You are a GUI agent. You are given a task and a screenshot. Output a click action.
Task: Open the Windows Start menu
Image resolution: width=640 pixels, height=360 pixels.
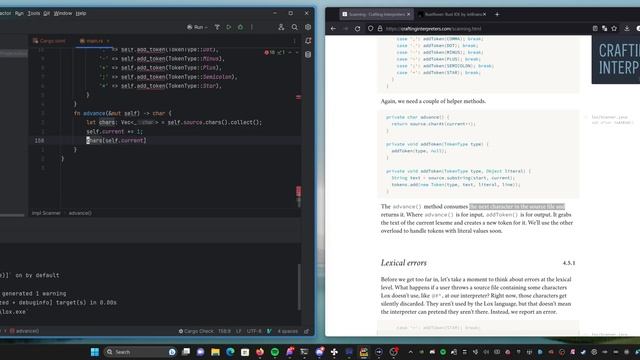coord(95,352)
